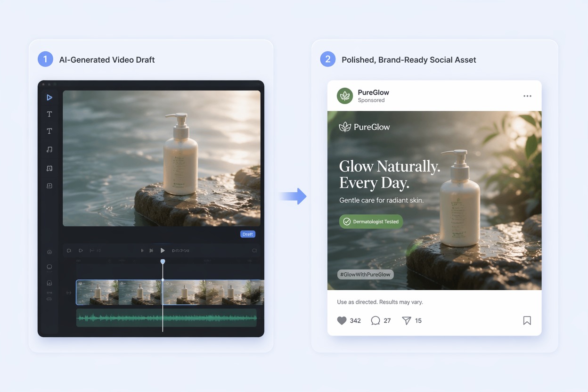Click the timeline playhead handle
This screenshot has height=392, width=588.
point(163,261)
